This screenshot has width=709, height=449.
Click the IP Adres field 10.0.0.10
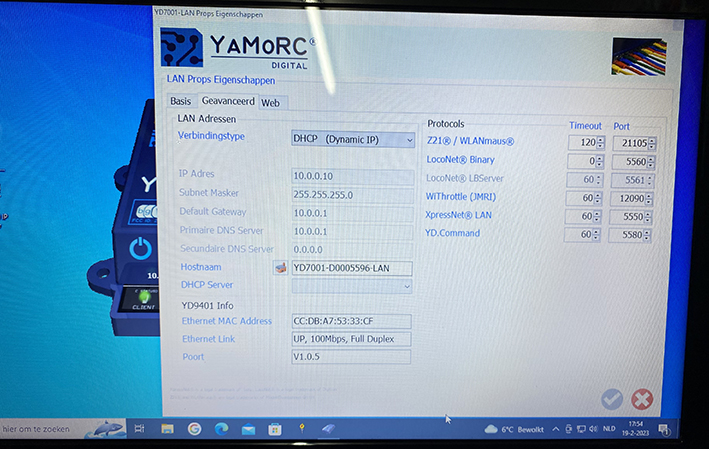352,176
